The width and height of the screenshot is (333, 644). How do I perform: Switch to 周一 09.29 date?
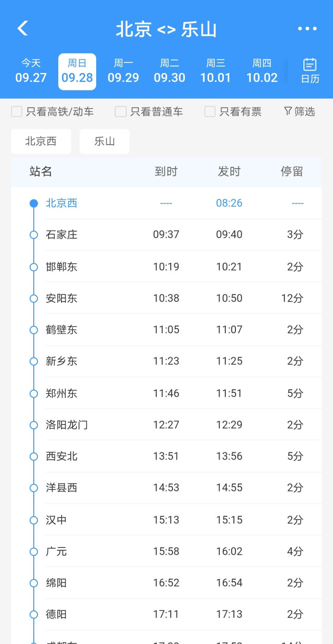coord(123,71)
